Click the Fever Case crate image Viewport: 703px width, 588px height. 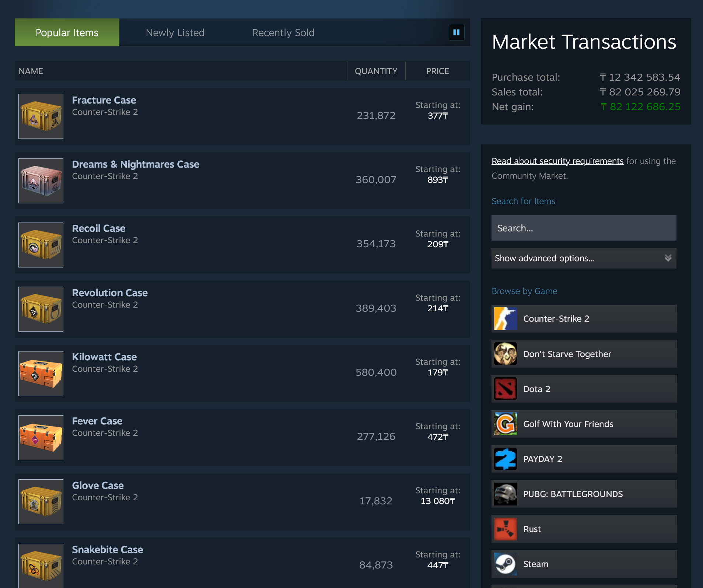tap(41, 438)
